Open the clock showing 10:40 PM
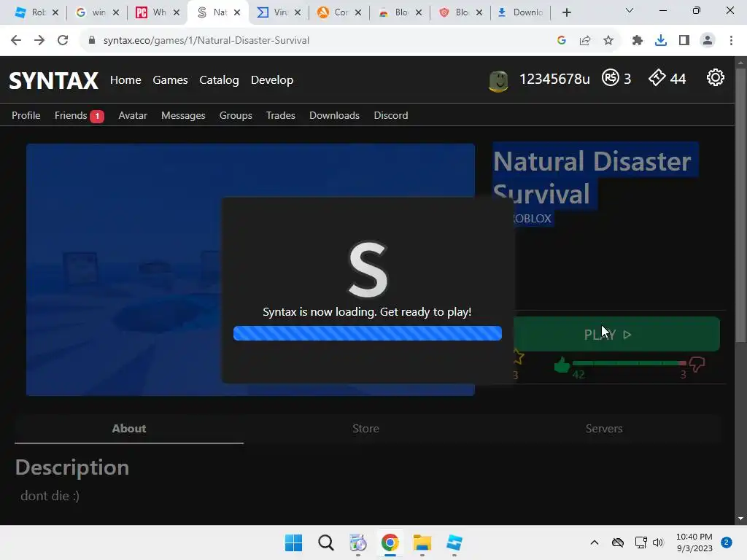This screenshot has width=747, height=560. (694, 542)
